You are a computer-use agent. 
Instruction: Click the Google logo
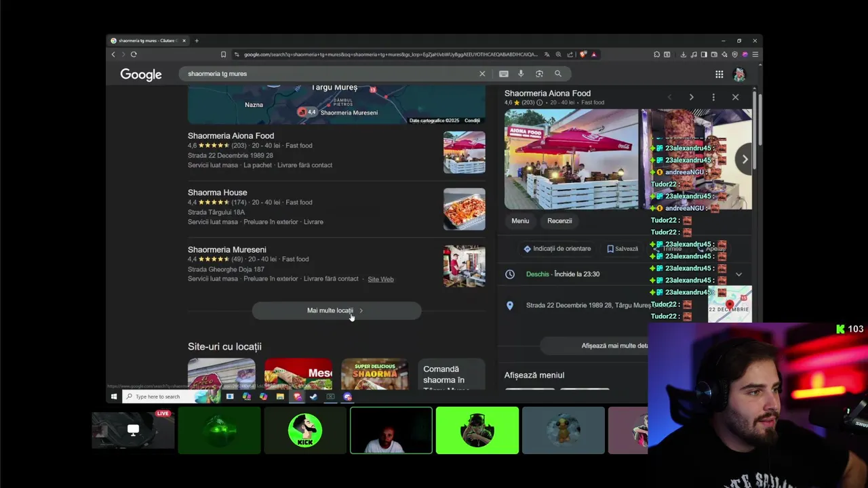coord(141,75)
